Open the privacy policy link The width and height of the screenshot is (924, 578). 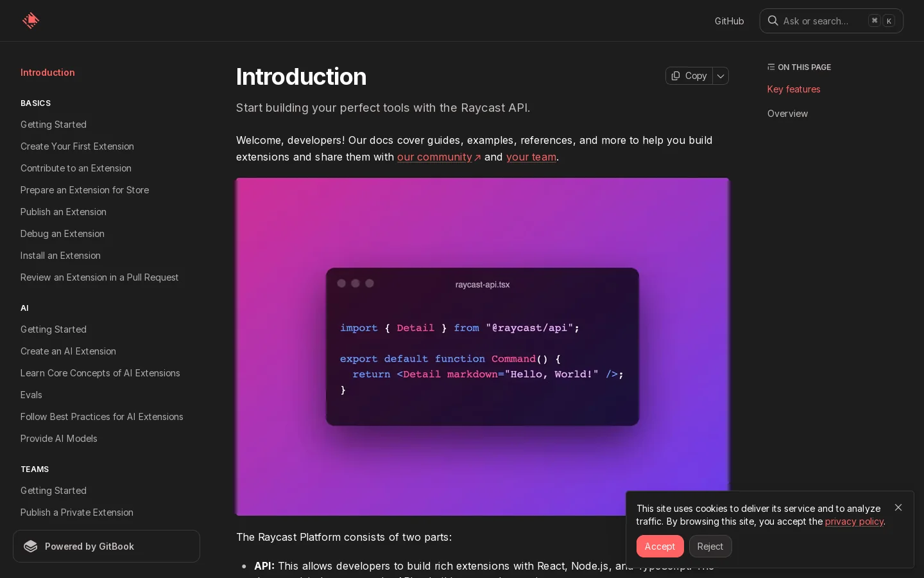(x=854, y=521)
